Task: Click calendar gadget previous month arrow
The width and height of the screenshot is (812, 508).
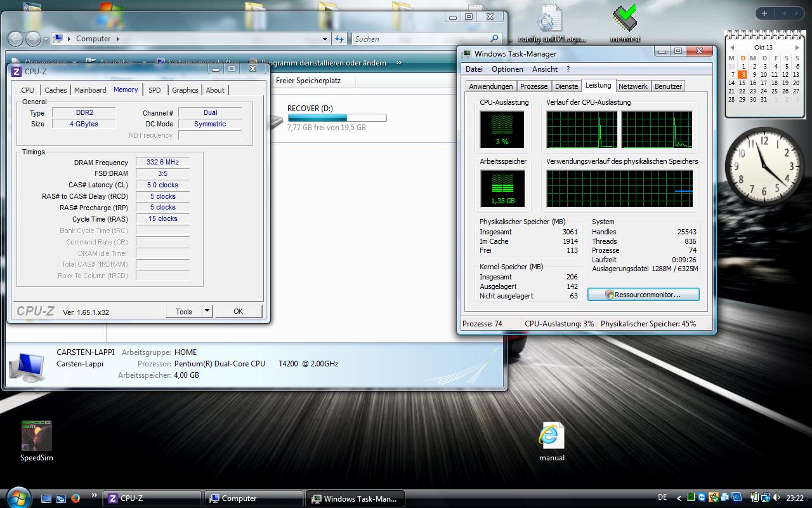Action: pyautogui.click(x=732, y=48)
